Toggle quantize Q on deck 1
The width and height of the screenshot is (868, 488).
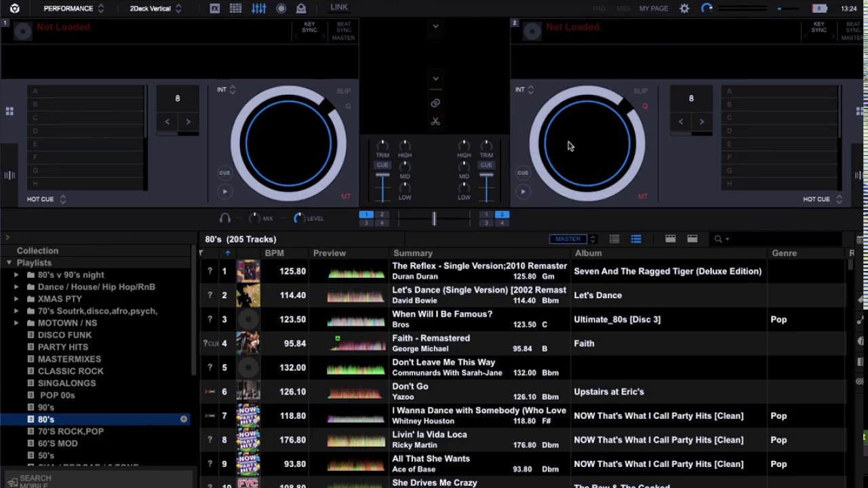coord(348,106)
